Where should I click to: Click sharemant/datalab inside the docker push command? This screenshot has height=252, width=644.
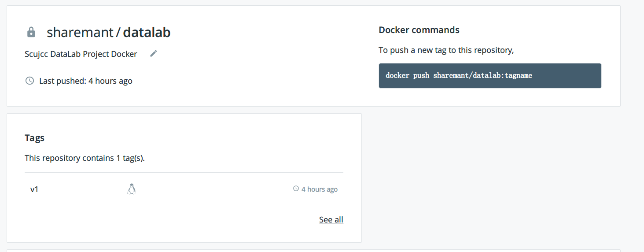[x=467, y=75]
